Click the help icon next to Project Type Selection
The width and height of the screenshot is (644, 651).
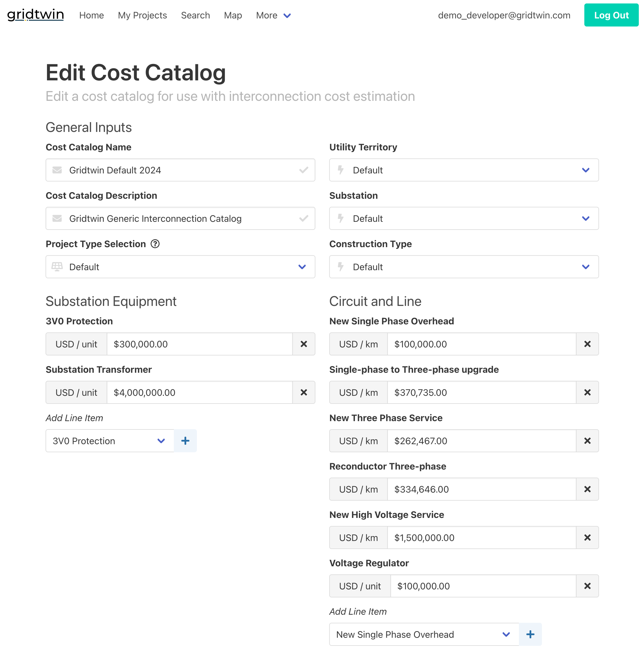tap(155, 244)
